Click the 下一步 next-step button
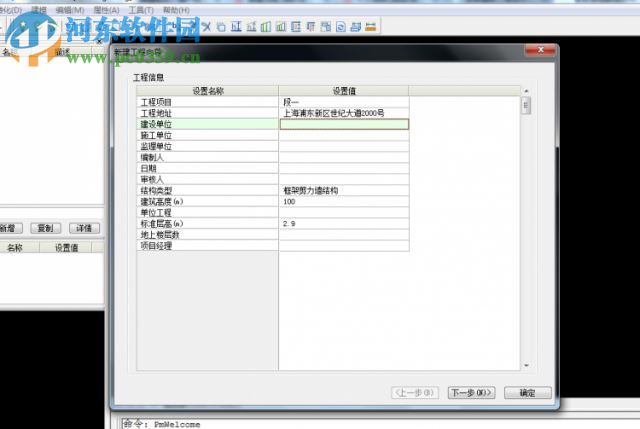The image size is (640, 429). click(x=471, y=393)
